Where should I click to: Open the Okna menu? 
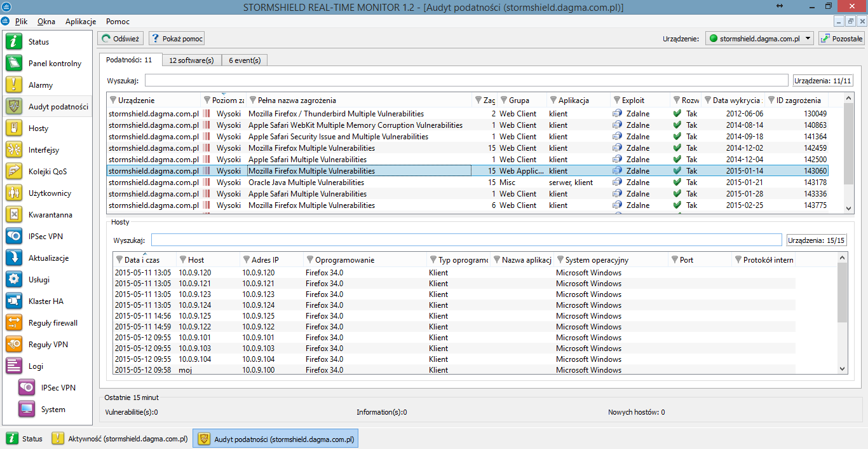(x=46, y=22)
